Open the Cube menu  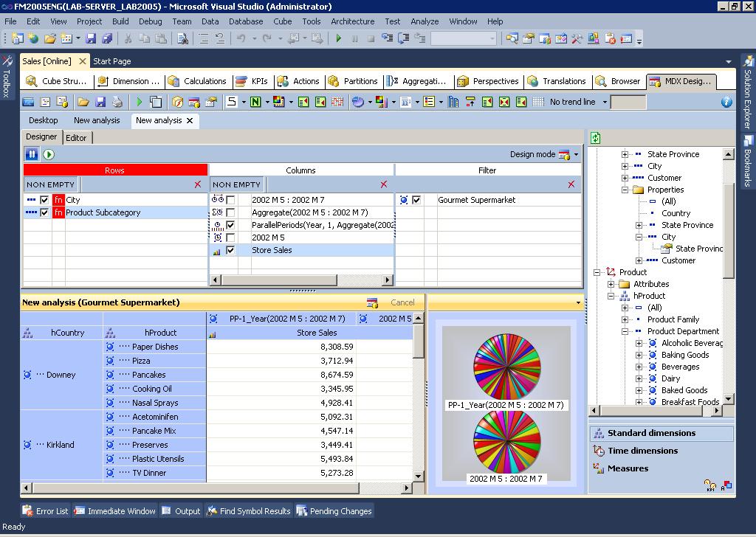282,21
